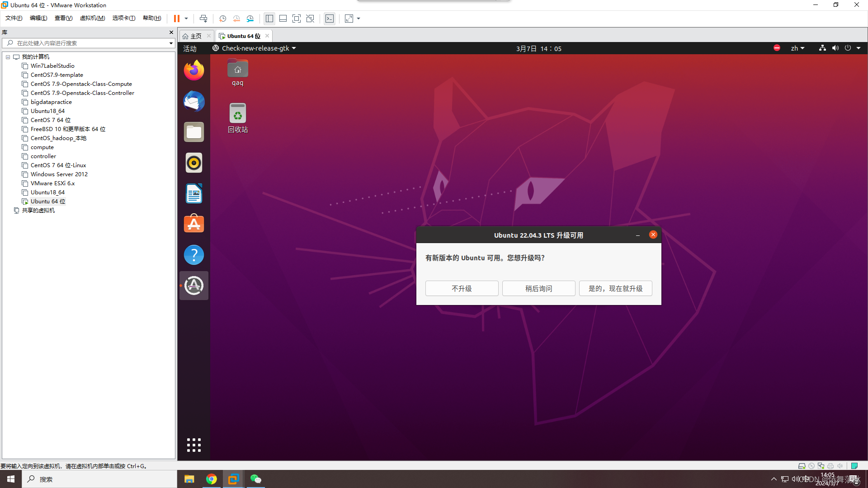This screenshot has width=868, height=488.
Task: Toggle sound volume status icon
Action: [835, 48]
